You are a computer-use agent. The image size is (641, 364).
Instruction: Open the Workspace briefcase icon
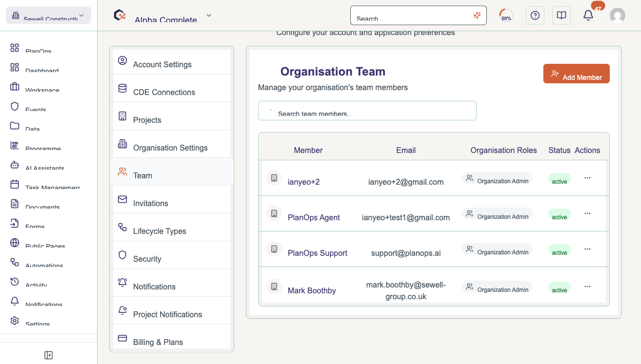coord(15,87)
